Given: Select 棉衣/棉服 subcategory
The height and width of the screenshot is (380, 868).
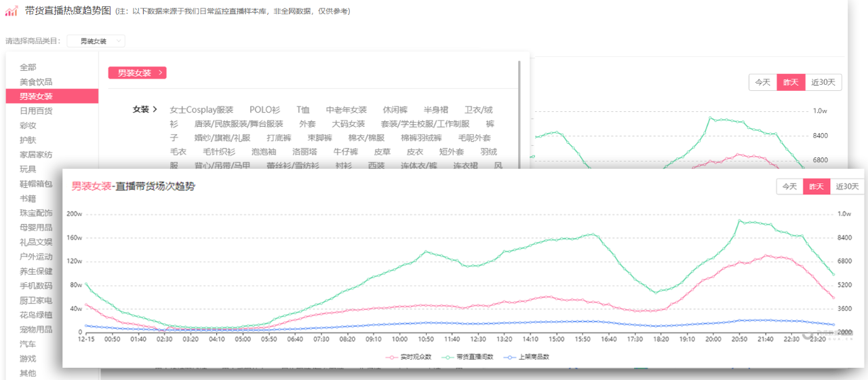Looking at the screenshot, I should click(366, 138).
